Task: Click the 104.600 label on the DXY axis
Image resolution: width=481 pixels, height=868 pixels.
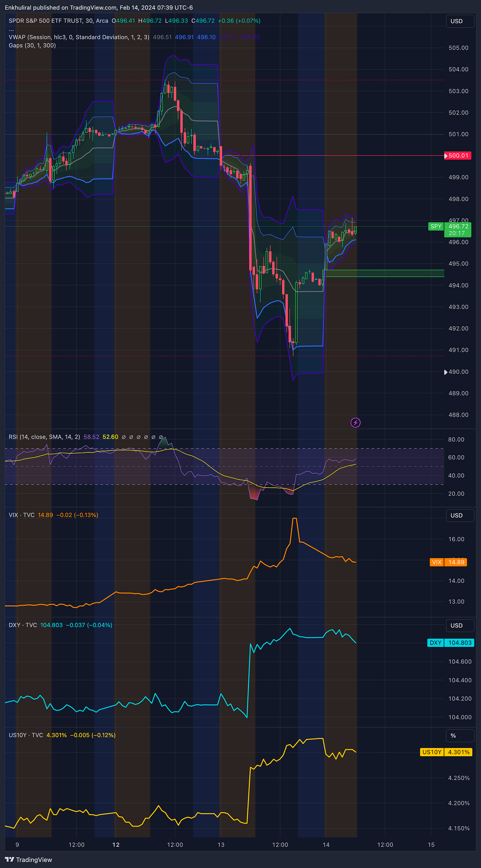Action: tap(460, 661)
